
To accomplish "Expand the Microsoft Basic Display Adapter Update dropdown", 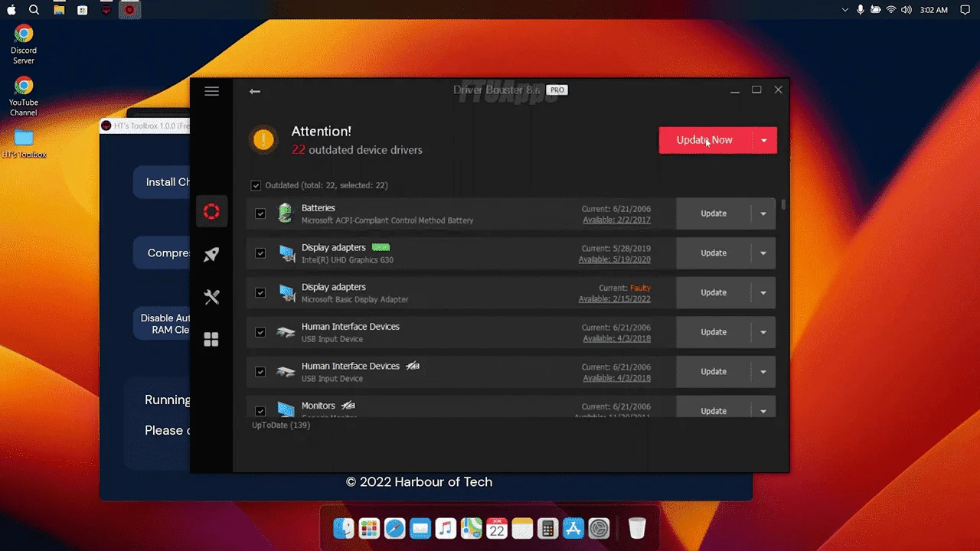I will [x=763, y=293].
